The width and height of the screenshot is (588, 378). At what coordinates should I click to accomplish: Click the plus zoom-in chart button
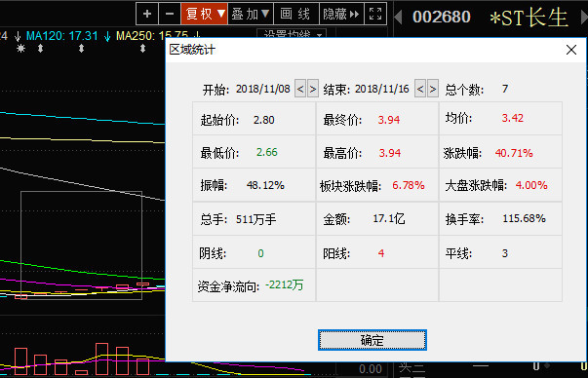pyautogui.click(x=147, y=14)
